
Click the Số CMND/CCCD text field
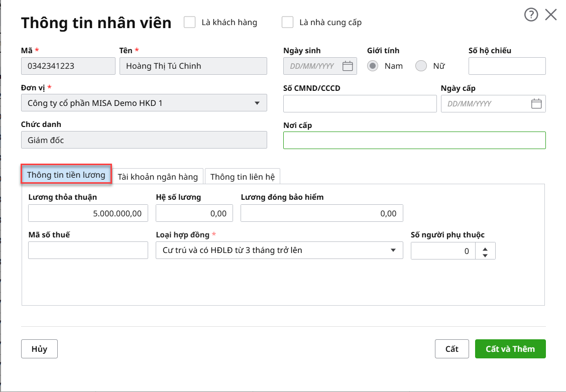click(360, 104)
